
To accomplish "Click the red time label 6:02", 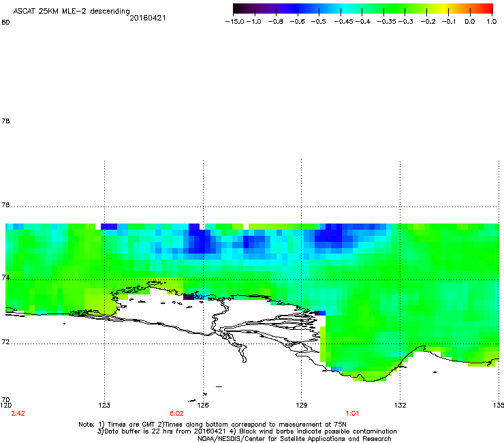I will 176,414.
